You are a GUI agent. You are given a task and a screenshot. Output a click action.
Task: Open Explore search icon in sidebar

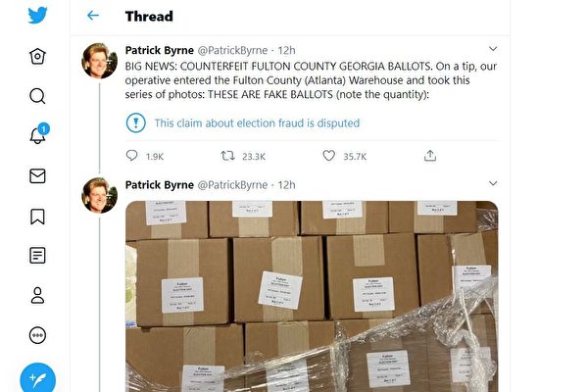pyautogui.click(x=37, y=96)
